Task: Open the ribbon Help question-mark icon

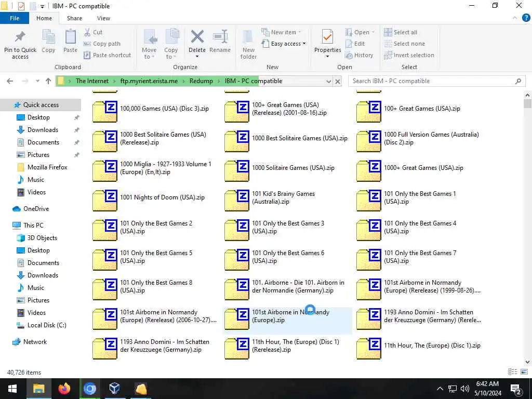Action: click(x=526, y=18)
